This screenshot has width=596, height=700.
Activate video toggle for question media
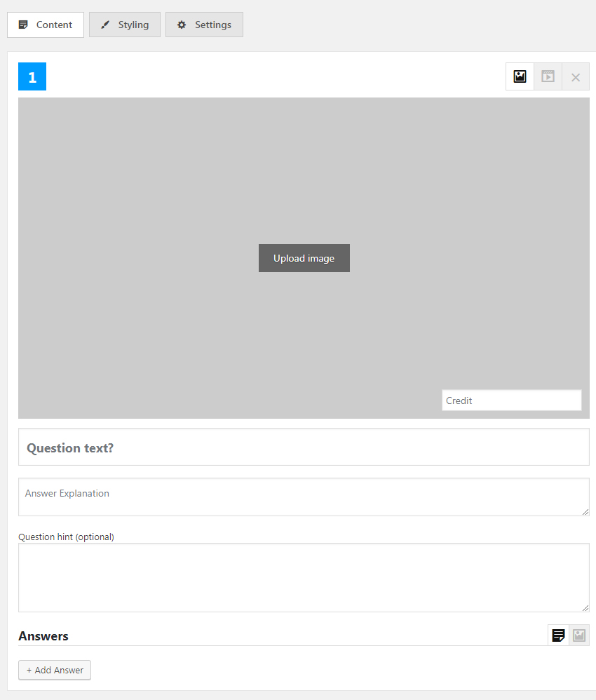(548, 76)
